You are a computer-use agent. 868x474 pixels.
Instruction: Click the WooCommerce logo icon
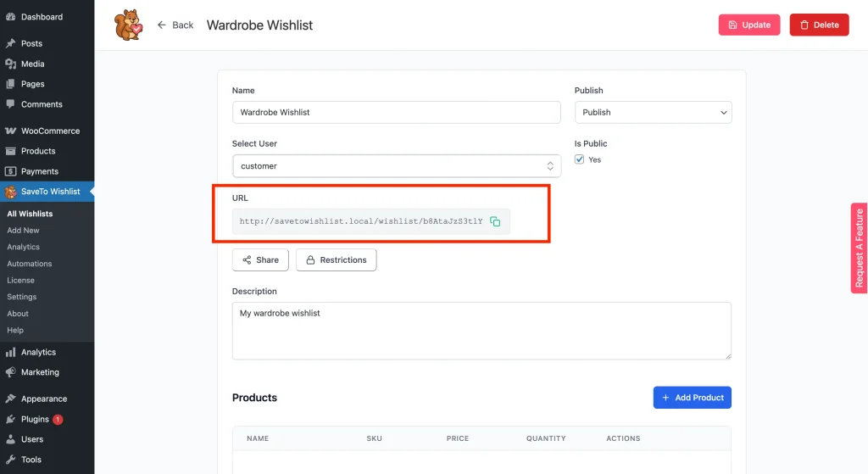click(x=10, y=131)
